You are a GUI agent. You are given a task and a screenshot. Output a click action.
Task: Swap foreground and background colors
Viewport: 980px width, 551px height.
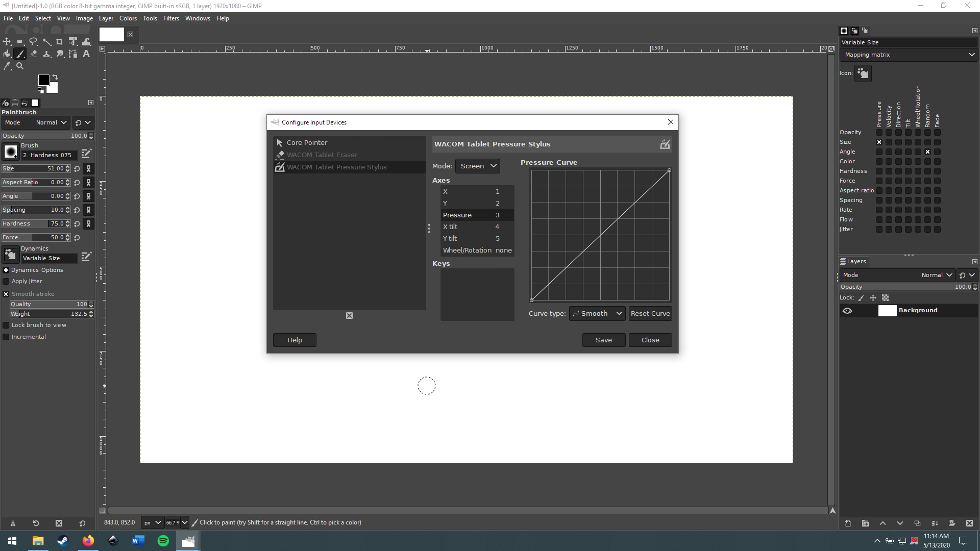(55, 77)
